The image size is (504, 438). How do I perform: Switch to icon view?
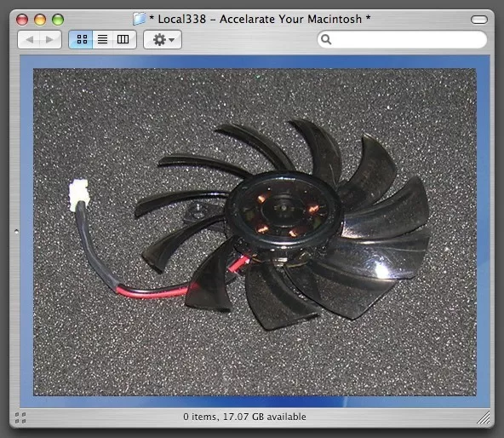(82, 39)
